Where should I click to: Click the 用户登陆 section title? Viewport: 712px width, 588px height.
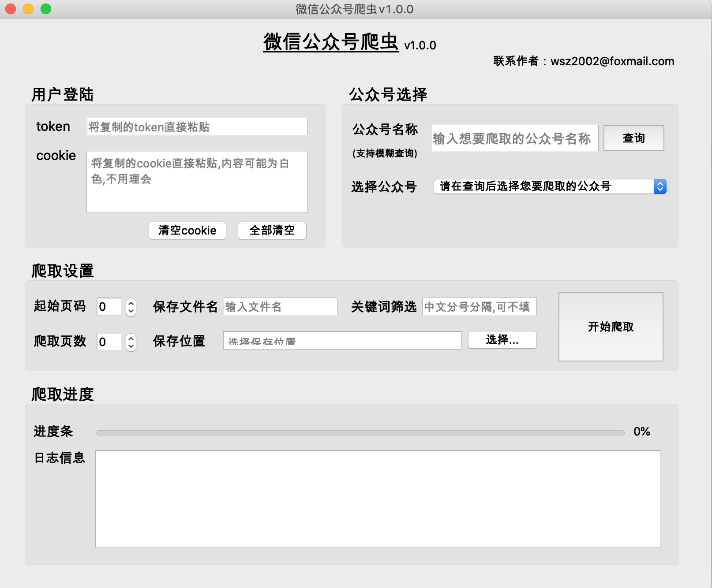click(63, 94)
